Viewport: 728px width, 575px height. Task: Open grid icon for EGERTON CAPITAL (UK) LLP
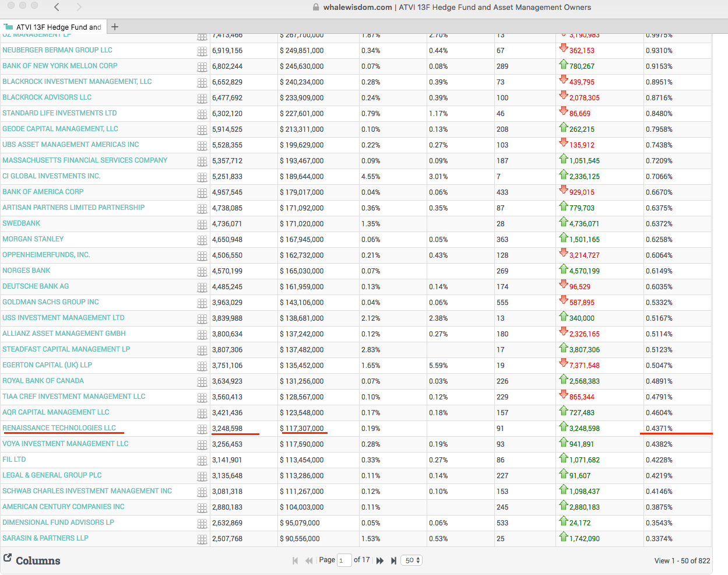202,366
